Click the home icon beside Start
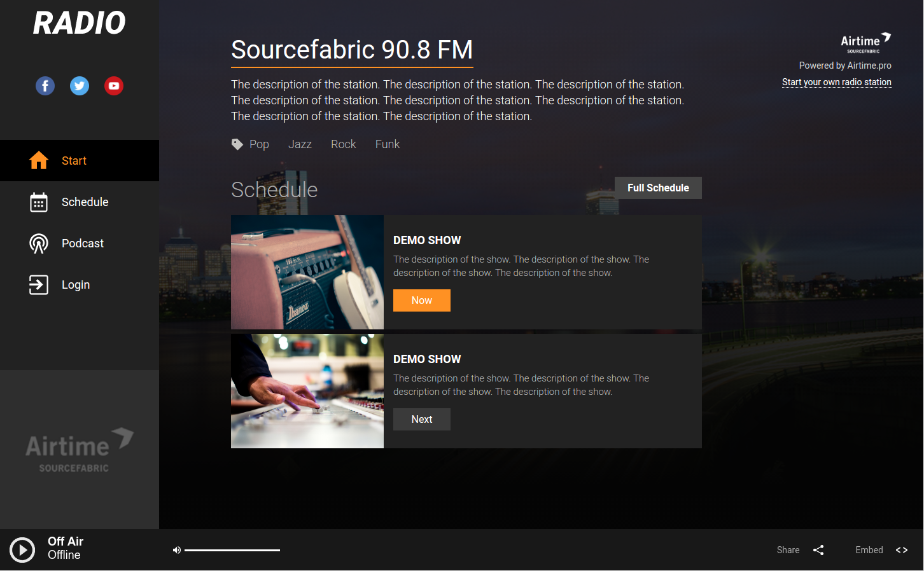The width and height of the screenshot is (924, 571). [x=39, y=160]
